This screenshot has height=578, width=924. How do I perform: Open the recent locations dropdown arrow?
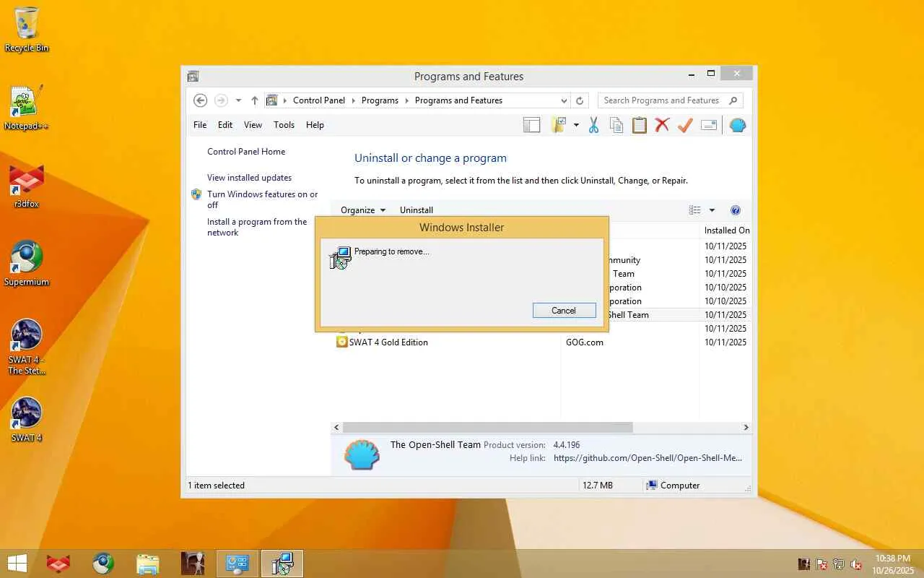pos(239,100)
